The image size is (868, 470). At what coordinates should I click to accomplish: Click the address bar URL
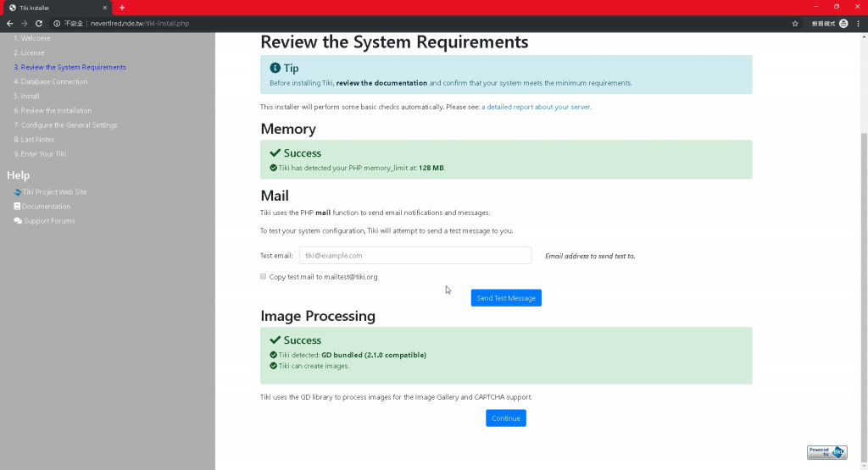(x=140, y=23)
